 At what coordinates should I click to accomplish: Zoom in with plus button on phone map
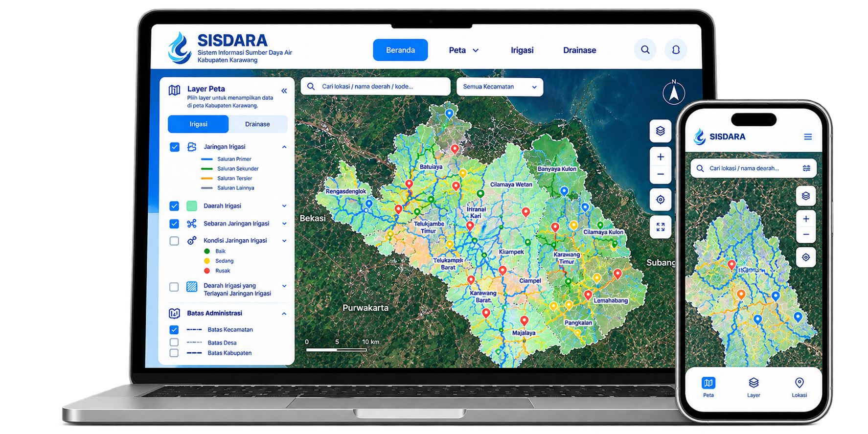pos(806,219)
